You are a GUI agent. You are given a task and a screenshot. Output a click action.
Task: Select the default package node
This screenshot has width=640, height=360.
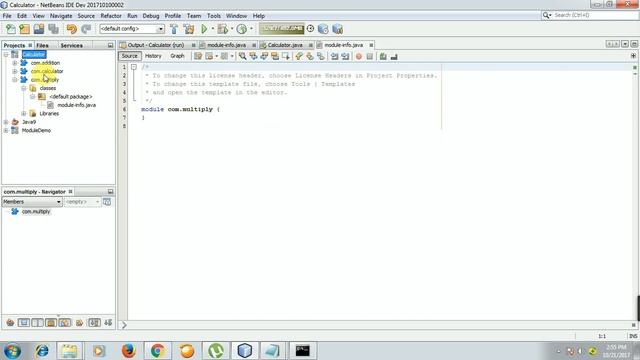71,97
